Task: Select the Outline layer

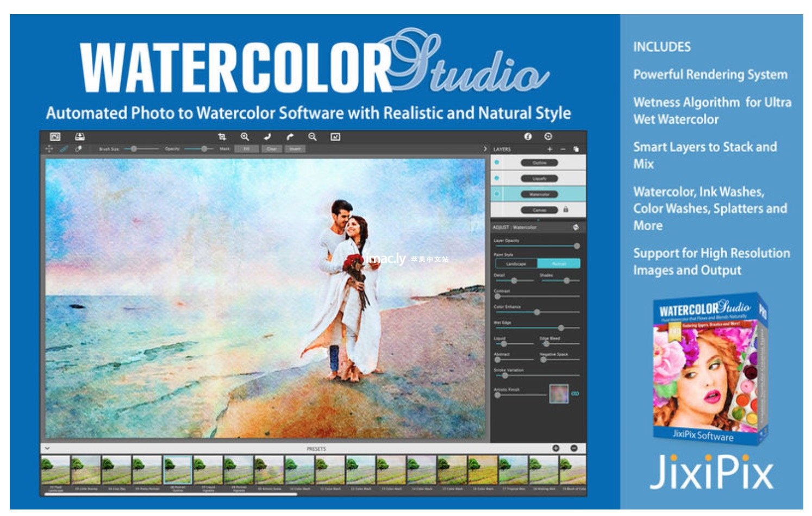Action: pyautogui.click(x=539, y=162)
